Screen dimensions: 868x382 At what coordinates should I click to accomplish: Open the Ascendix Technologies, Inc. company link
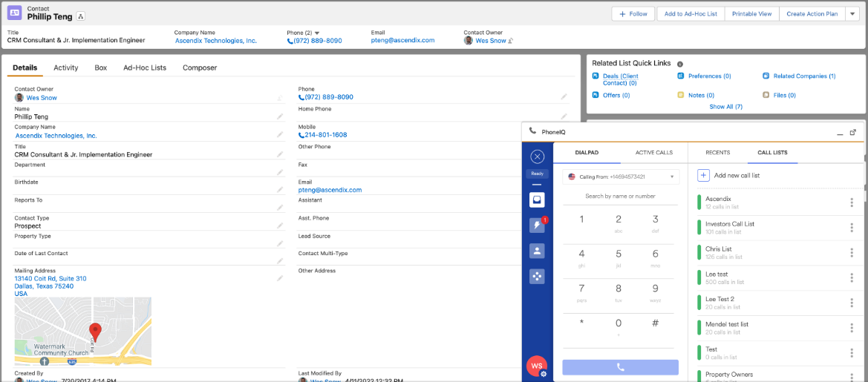click(216, 41)
